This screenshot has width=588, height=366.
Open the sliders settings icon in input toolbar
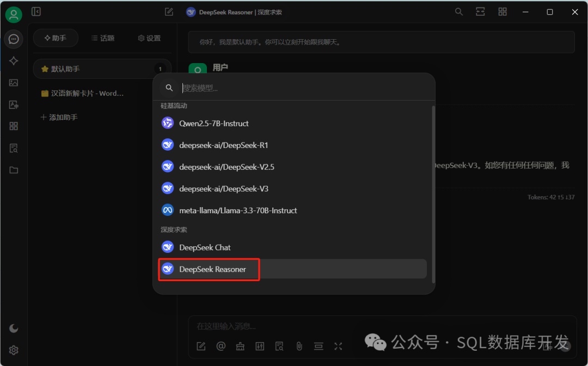pos(260,346)
